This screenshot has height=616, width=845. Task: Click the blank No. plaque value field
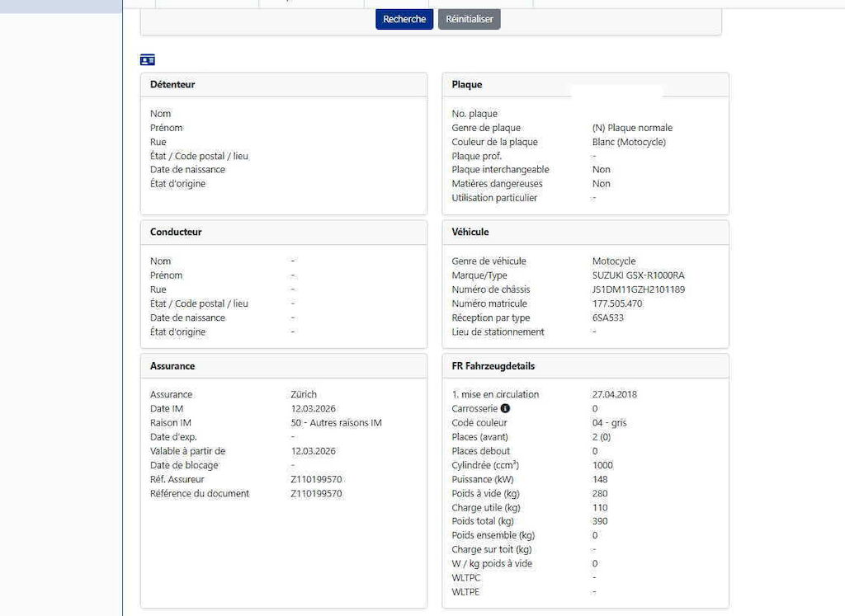627,114
